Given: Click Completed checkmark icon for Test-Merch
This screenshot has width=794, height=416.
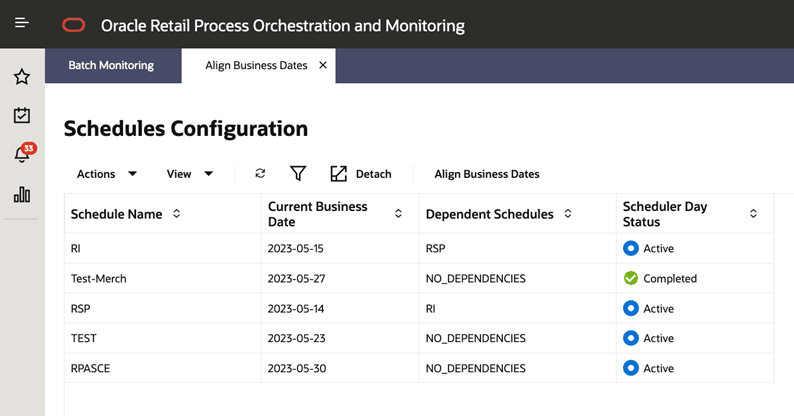Looking at the screenshot, I should (x=630, y=278).
